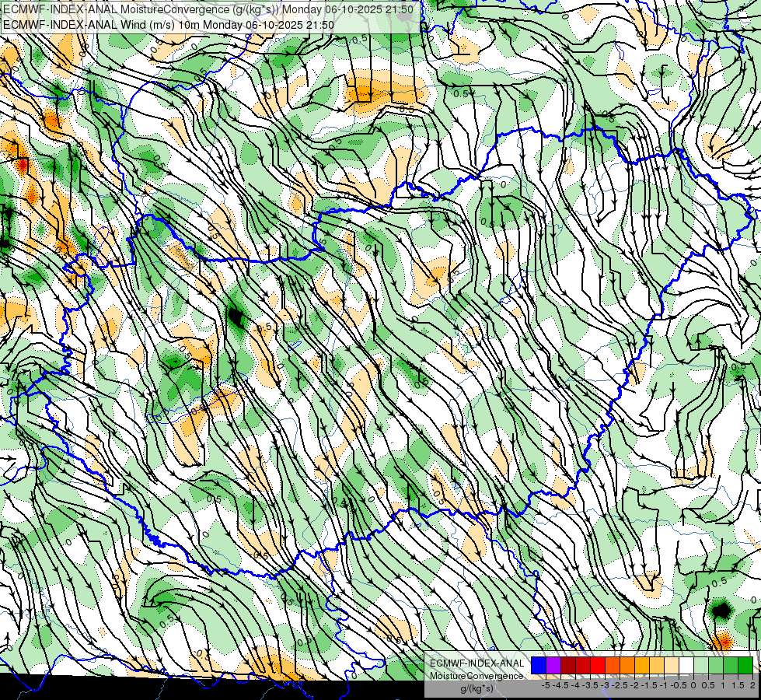Click the Wind 10m title line
This screenshot has height=700, width=761.
[168, 24]
